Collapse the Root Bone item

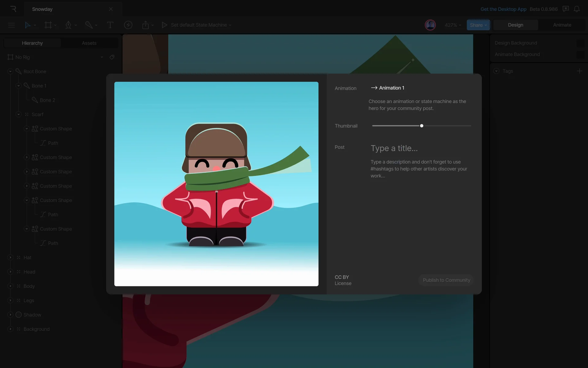(x=10, y=71)
